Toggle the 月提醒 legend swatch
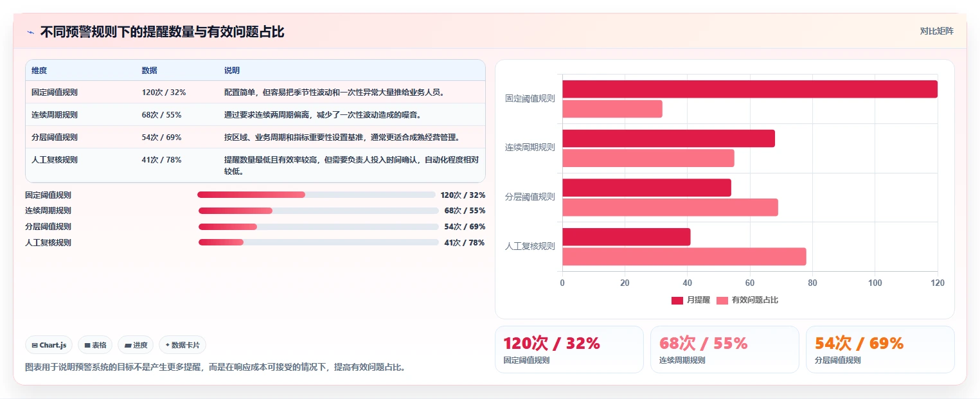Screen dimensions: 980x399 click(x=677, y=300)
